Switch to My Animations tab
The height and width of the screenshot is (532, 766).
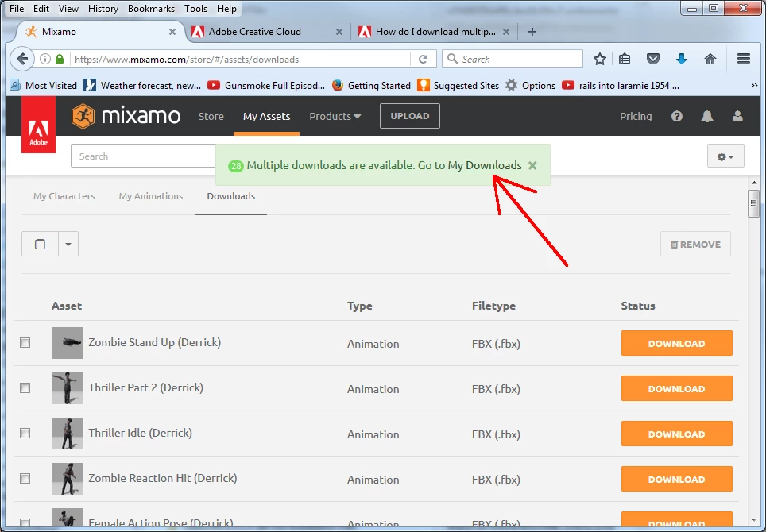pyautogui.click(x=151, y=196)
